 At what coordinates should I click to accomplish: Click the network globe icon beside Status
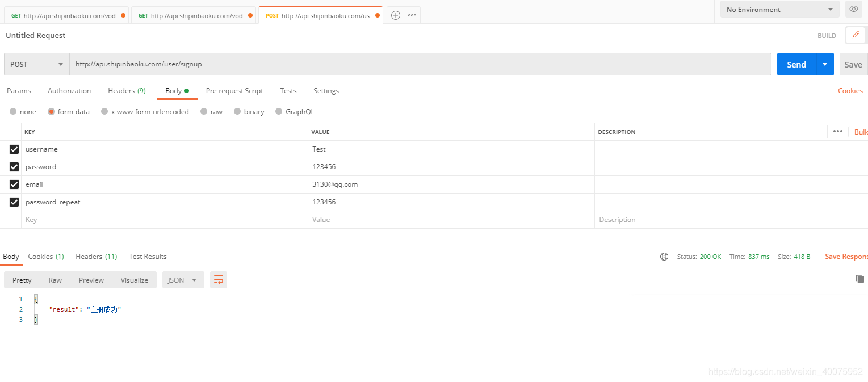tap(664, 257)
